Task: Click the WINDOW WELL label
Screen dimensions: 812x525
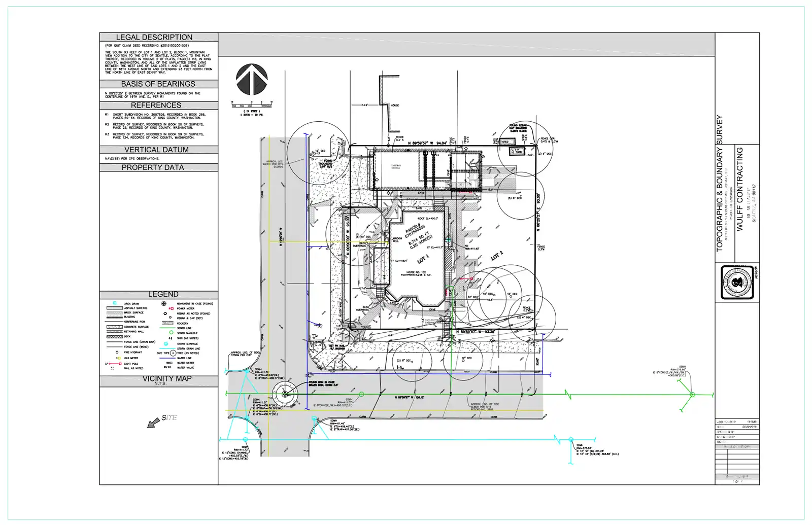Action: click(397, 239)
